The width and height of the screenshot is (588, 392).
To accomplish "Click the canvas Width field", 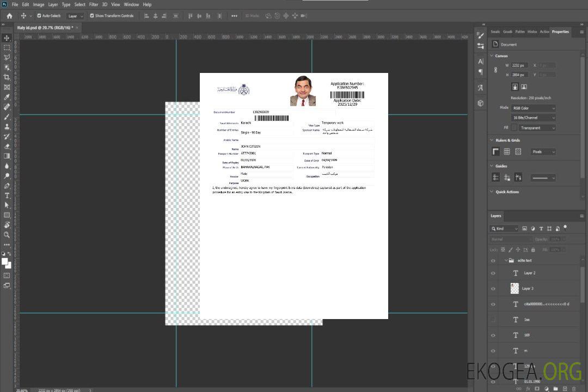I will (519, 65).
